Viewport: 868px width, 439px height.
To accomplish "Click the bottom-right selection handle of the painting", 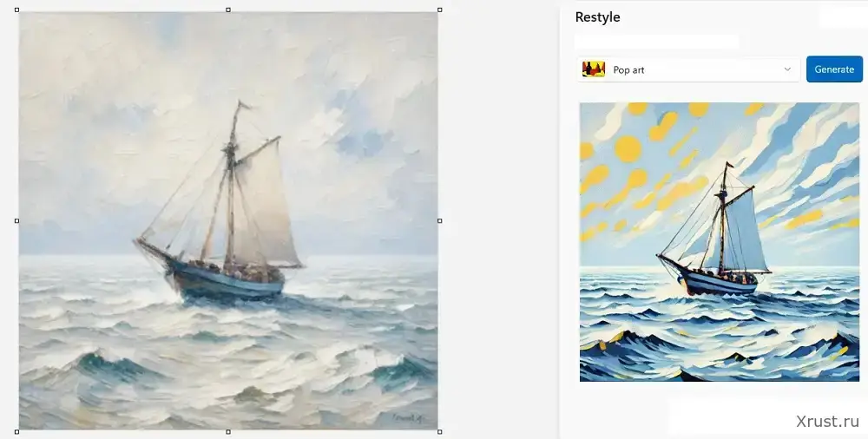I will coord(439,431).
